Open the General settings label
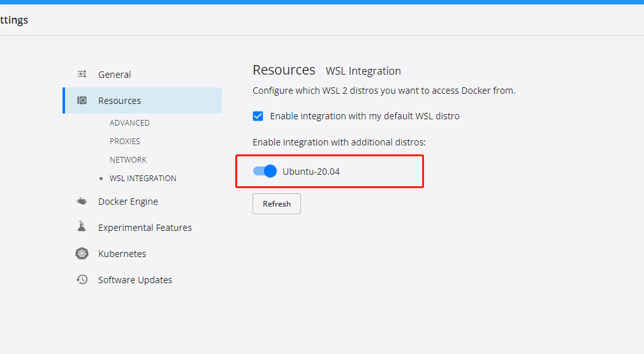 115,75
